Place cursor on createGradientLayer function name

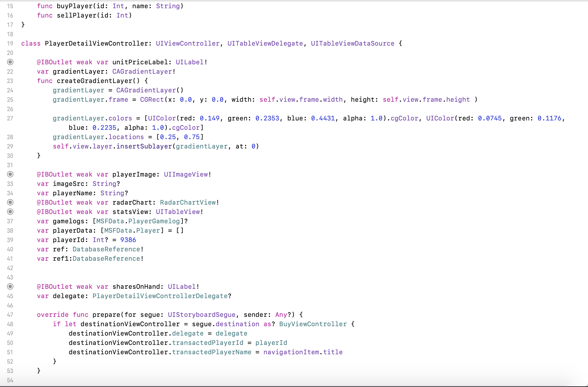94,81
